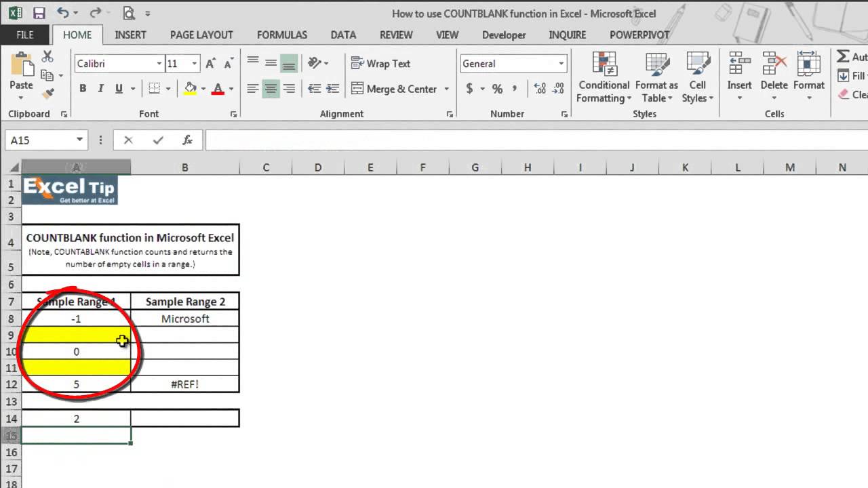Click Decrease Decimal icon

558,89
